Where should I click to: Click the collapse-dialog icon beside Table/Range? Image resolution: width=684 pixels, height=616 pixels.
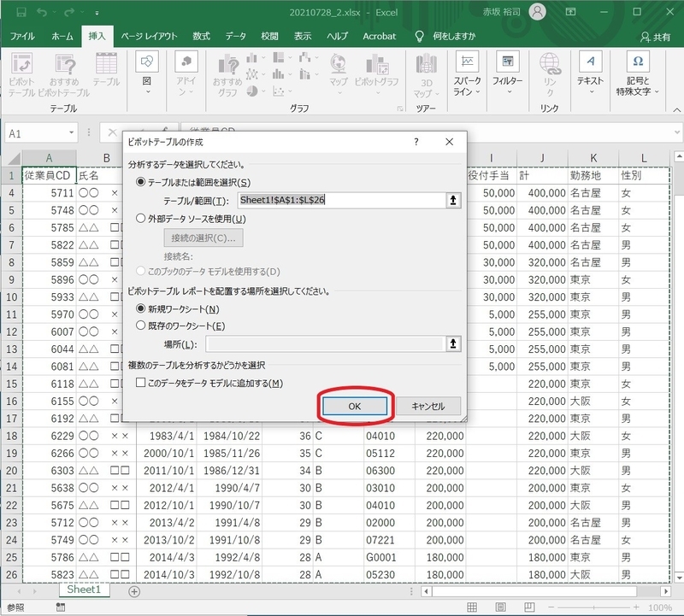(453, 200)
